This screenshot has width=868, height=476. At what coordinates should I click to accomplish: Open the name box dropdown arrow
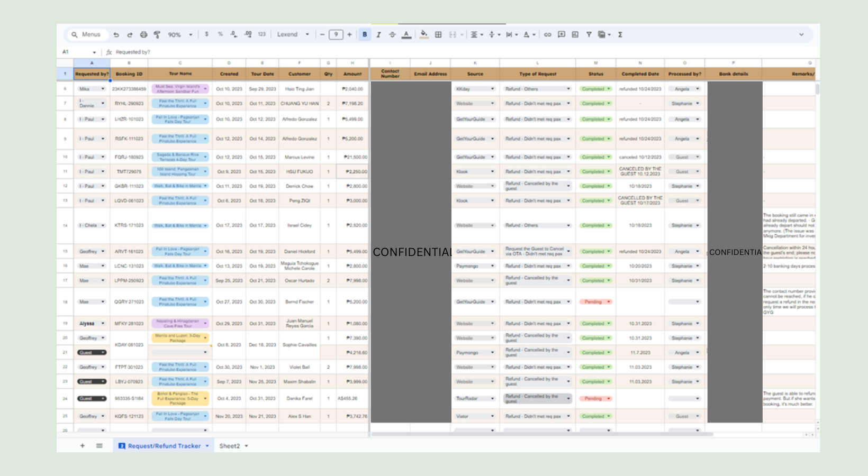click(94, 52)
